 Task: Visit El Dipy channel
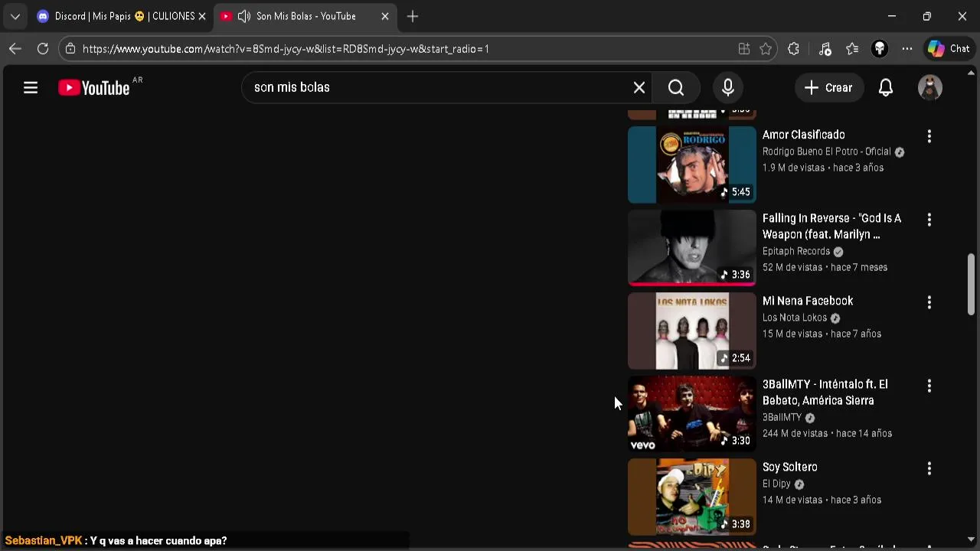pos(776,484)
